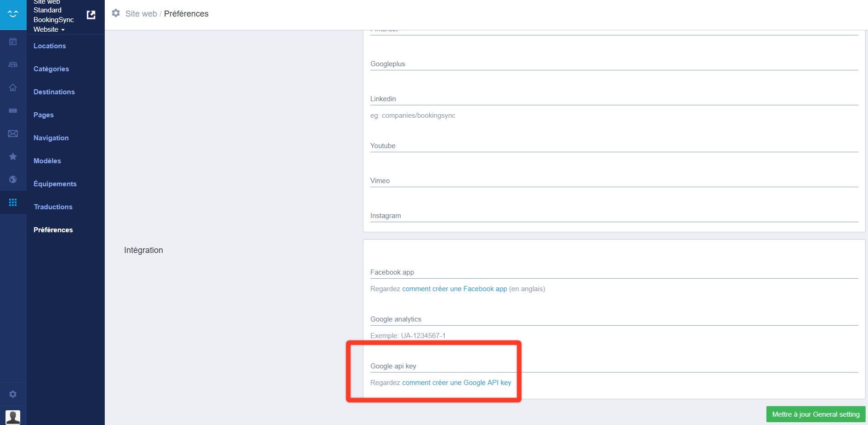This screenshot has height=425, width=868.
Task: Click the star reviews icon
Action: (13, 157)
